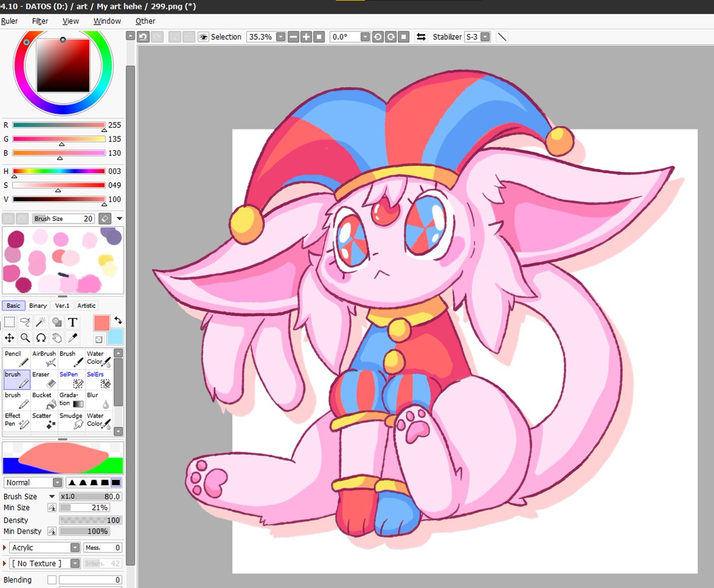Enable straight line drawing mode icon
This screenshot has width=714, height=588.
(x=502, y=37)
